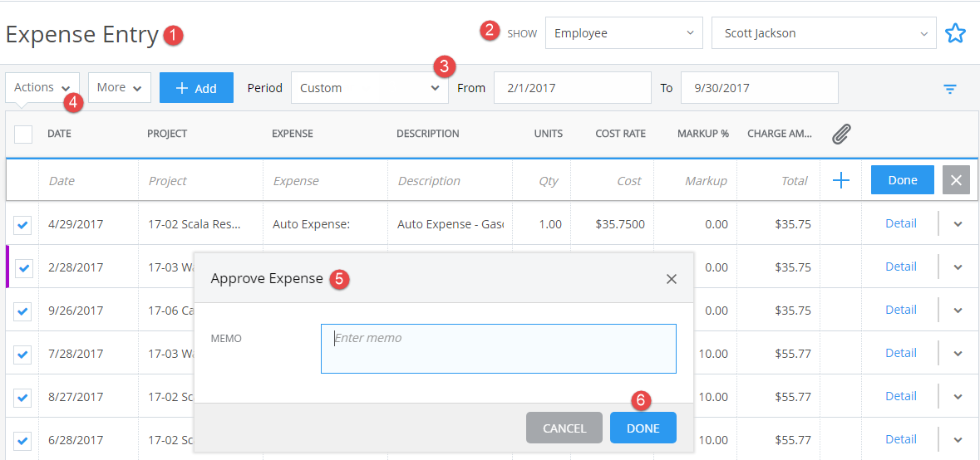The image size is (980, 460).
Task: Uncheck the 4/29/2017 row checkbox
Action: [22, 225]
